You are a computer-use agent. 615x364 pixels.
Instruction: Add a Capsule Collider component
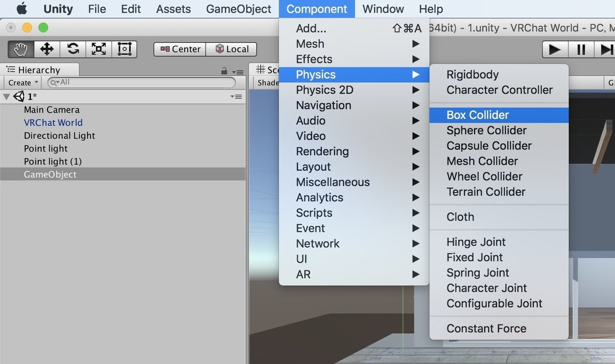pos(499,146)
